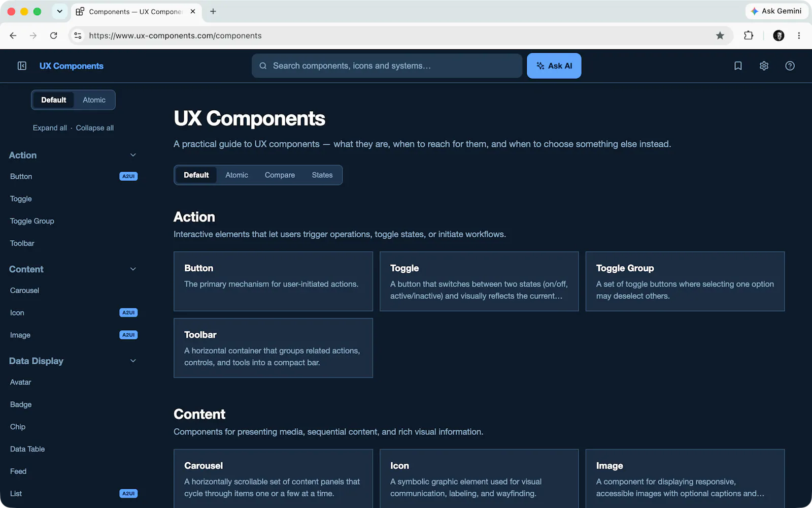
Task: Click the UX Components logo link
Action: pos(71,66)
